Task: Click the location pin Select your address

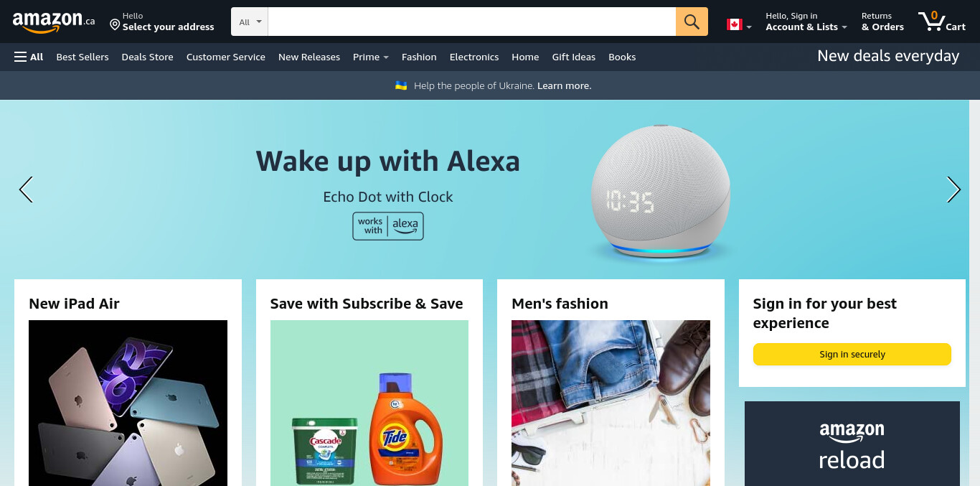Action: (x=161, y=22)
